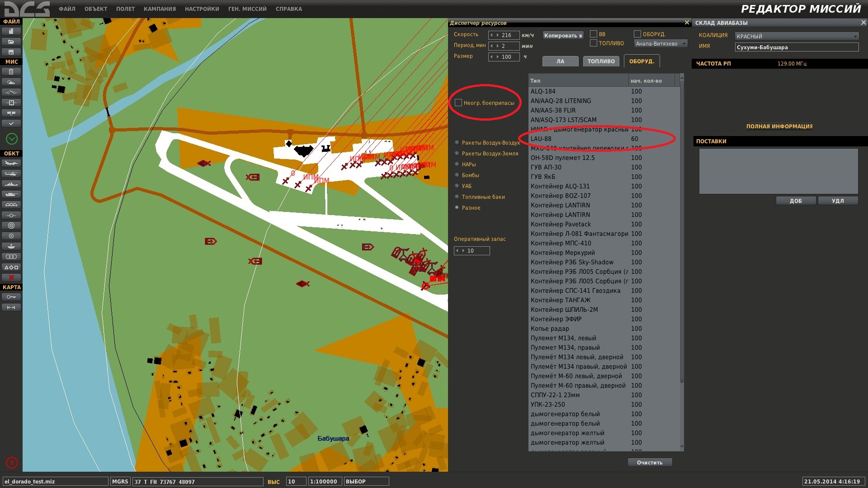Select the boat-shaped tool in ОБКТ section

[11, 246]
